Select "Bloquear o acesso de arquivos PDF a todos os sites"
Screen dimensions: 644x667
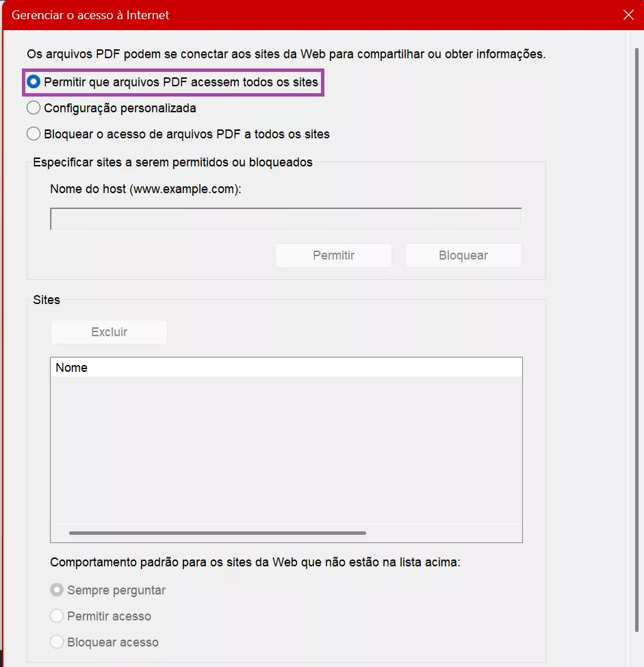pos(34,134)
